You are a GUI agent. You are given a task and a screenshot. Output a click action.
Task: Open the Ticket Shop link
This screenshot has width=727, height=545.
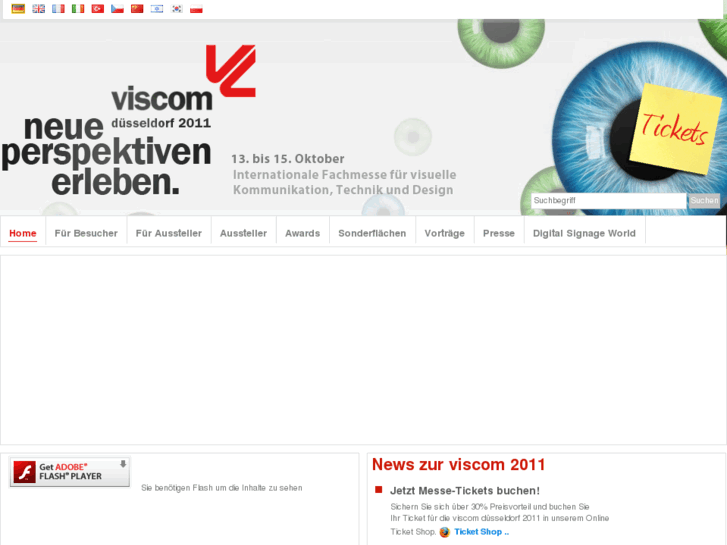481,532
